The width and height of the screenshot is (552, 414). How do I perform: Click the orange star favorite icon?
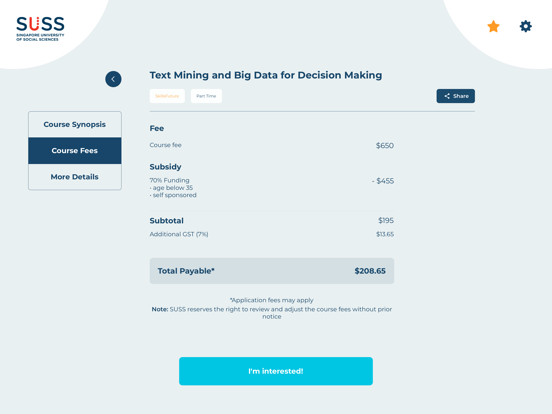[x=493, y=26]
